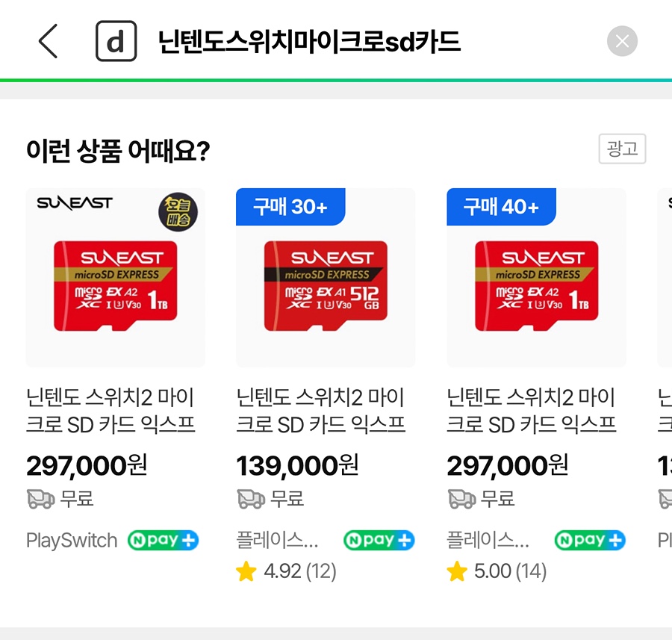Tap the back arrow icon

[48, 41]
